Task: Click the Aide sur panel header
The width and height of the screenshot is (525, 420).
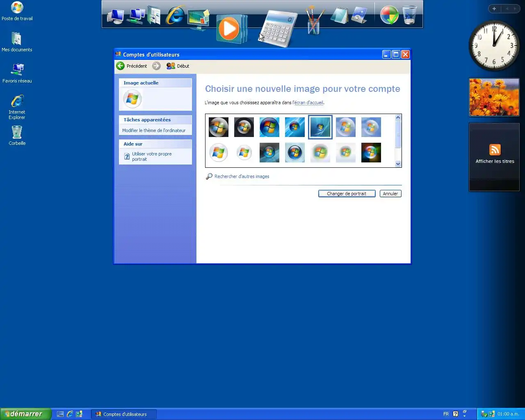Action: coord(155,144)
